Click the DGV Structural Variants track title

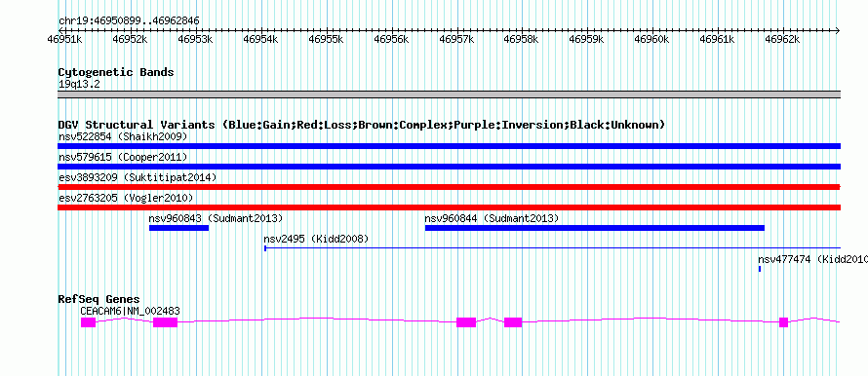(362, 125)
